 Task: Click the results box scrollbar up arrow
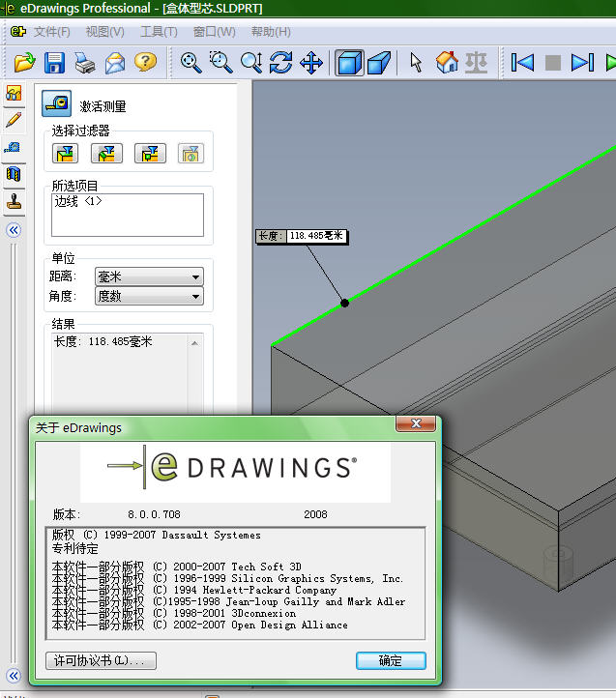point(194,343)
